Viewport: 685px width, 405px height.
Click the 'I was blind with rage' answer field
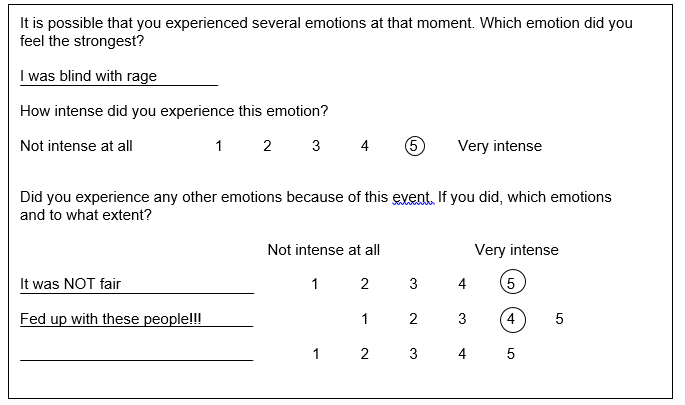tap(119, 76)
